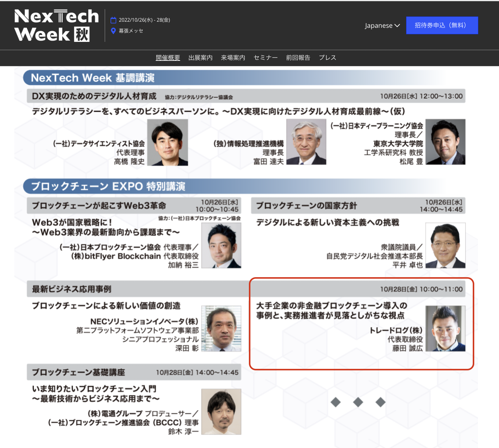The image size is (499, 448).
Task: Open the プレス menu item
Action: [327, 58]
